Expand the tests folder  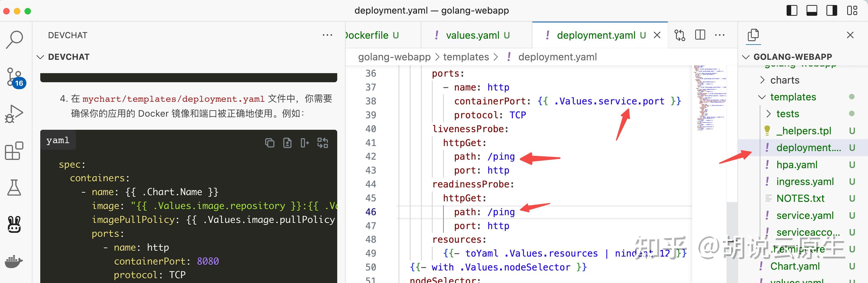pyautogui.click(x=769, y=114)
